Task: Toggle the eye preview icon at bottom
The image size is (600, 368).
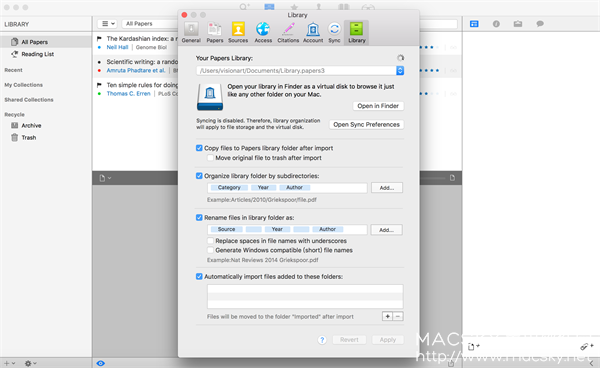Action: 101,363
